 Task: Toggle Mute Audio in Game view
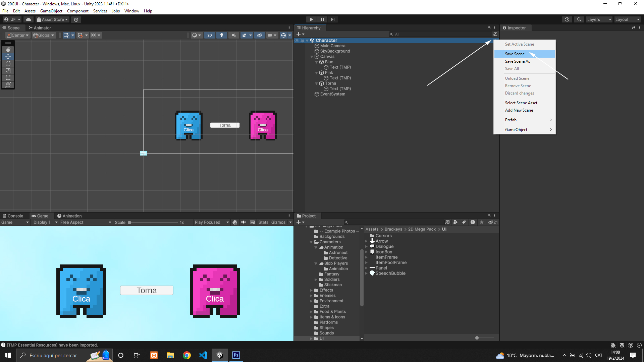pyautogui.click(x=244, y=222)
